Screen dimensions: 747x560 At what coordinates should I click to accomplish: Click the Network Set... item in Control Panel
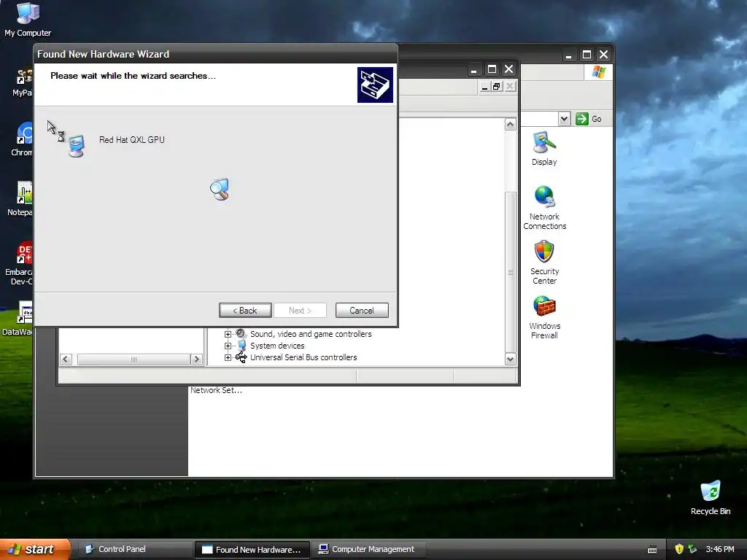click(216, 391)
